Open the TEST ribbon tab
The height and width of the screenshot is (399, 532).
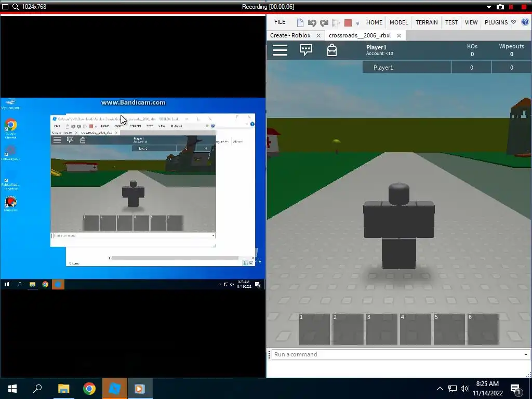451,22
